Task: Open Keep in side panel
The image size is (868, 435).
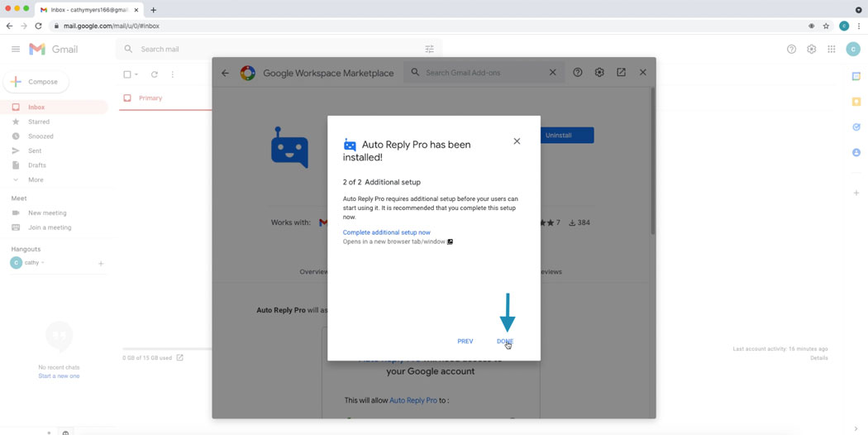Action: (x=856, y=102)
